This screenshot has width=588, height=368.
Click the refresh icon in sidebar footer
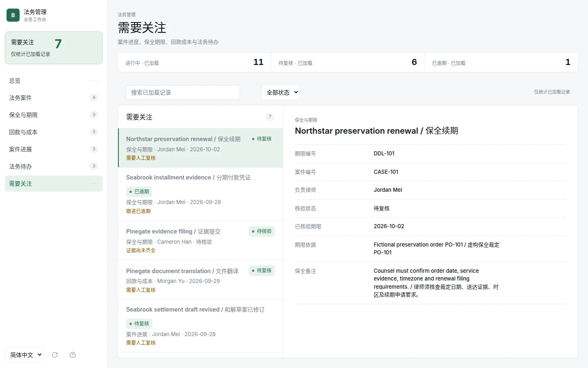55,355
